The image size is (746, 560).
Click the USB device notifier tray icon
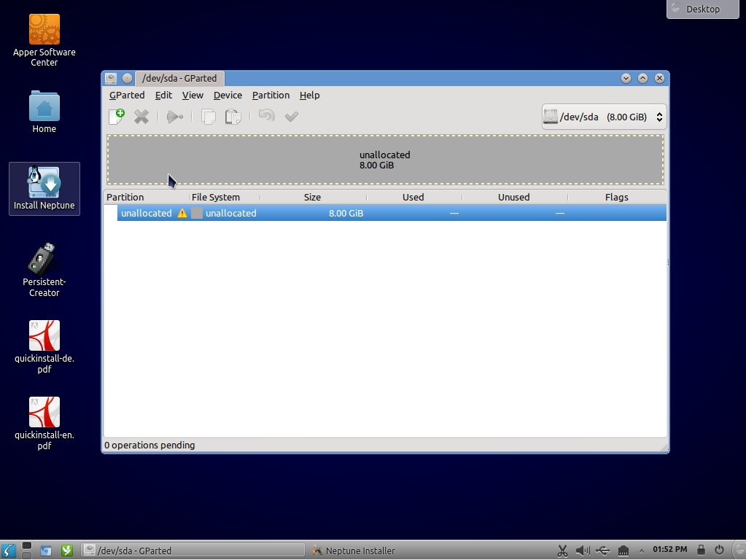[x=603, y=551]
